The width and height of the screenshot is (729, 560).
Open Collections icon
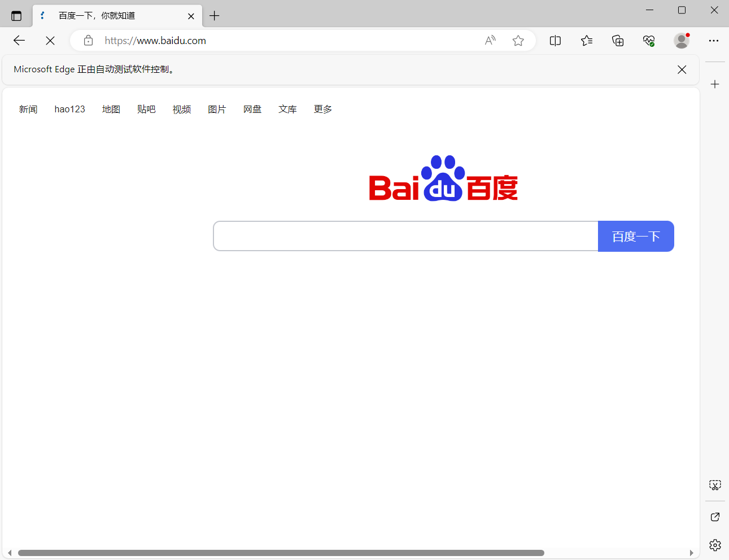[618, 41]
